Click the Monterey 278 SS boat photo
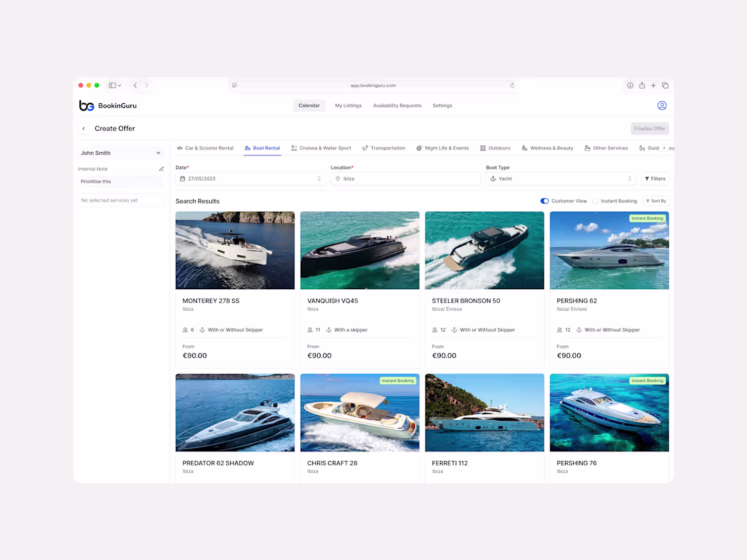 [x=234, y=250]
